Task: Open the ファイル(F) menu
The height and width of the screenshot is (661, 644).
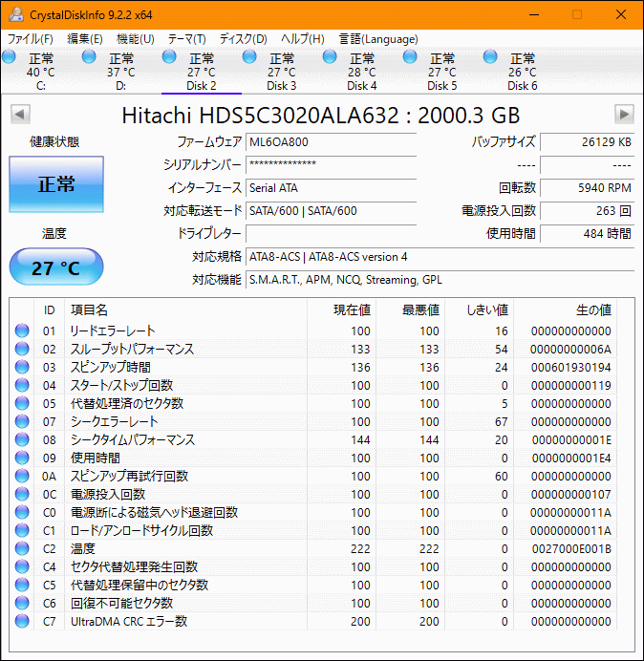Action: click(x=31, y=39)
